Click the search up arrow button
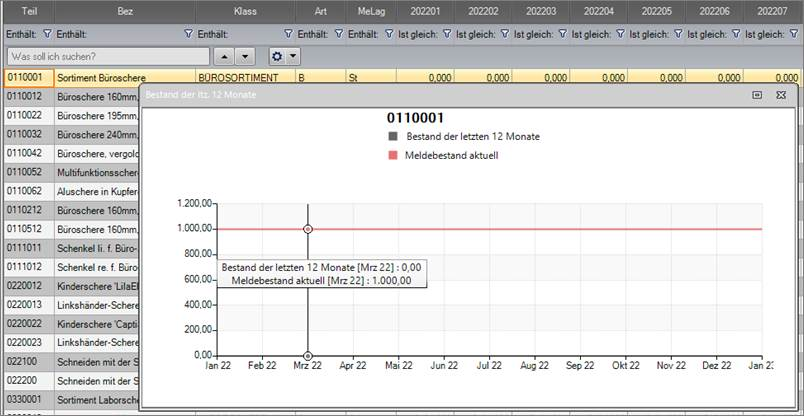This screenshot has height=416, width=804. (x=225, y=56)
